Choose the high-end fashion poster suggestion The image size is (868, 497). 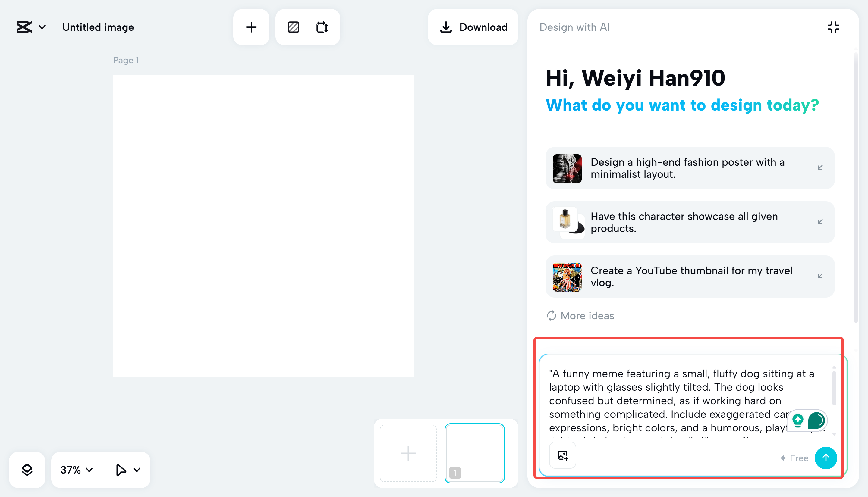point(690,168)
